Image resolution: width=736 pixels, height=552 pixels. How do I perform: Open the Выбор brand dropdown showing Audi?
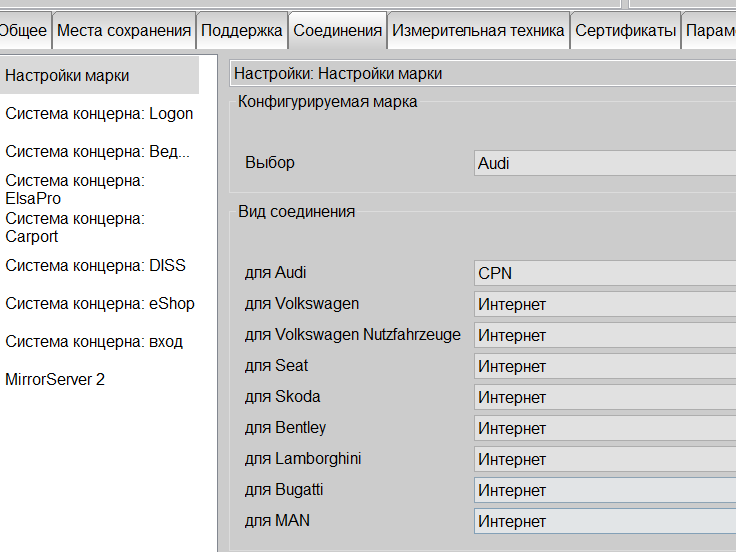pyautogui.click(x=604, y=163)
